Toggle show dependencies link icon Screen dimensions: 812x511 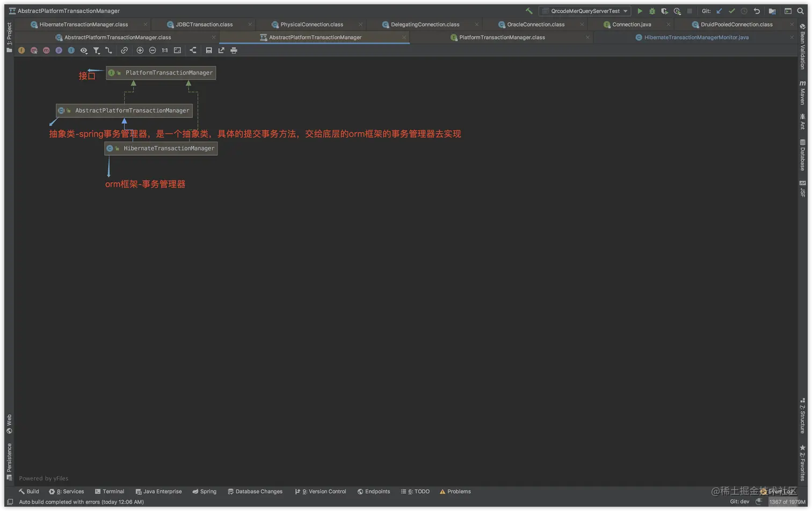pyautogui.click(x=124, y=51)
